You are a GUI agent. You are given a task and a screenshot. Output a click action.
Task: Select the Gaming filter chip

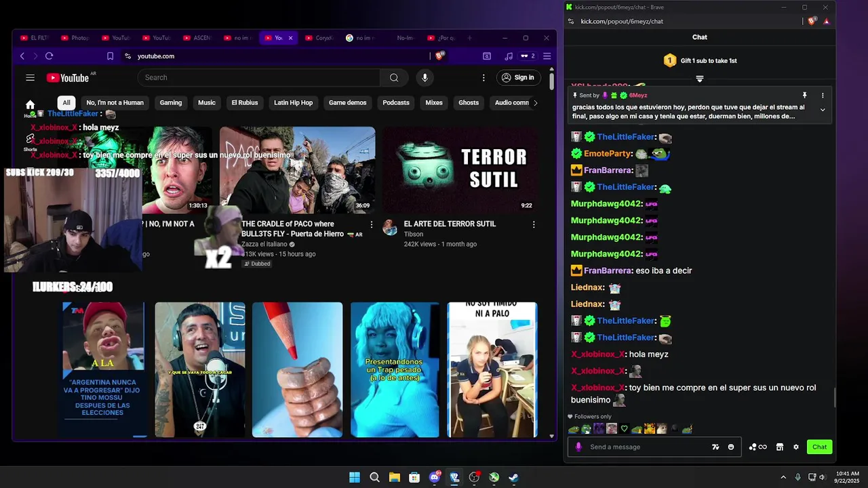171,103
